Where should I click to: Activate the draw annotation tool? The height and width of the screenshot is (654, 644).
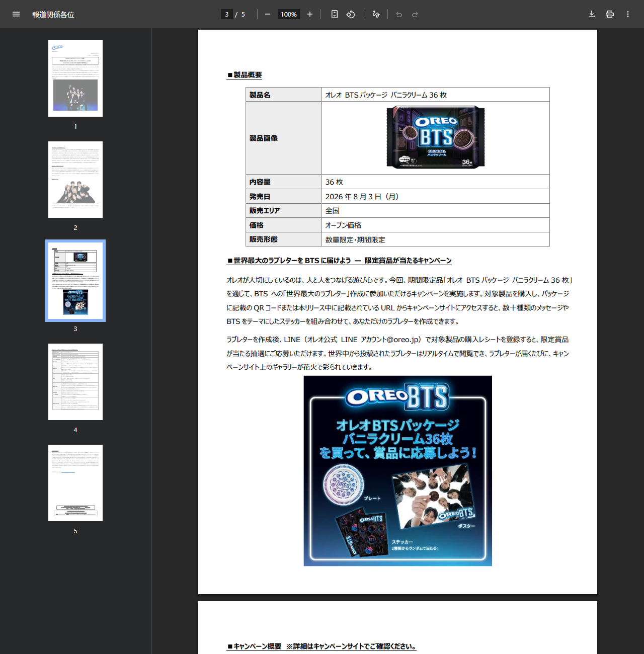pyautogui.click(x=376, y=14)
